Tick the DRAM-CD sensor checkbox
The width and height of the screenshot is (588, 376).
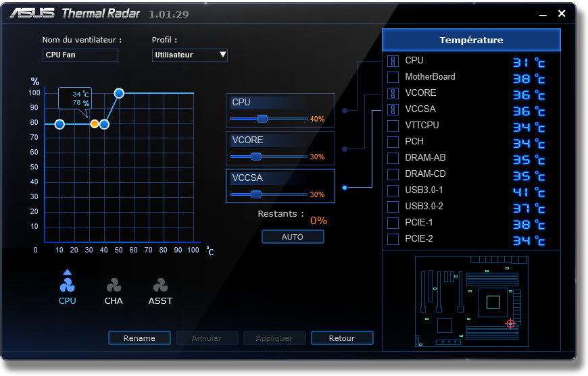[x=393, y=174]
